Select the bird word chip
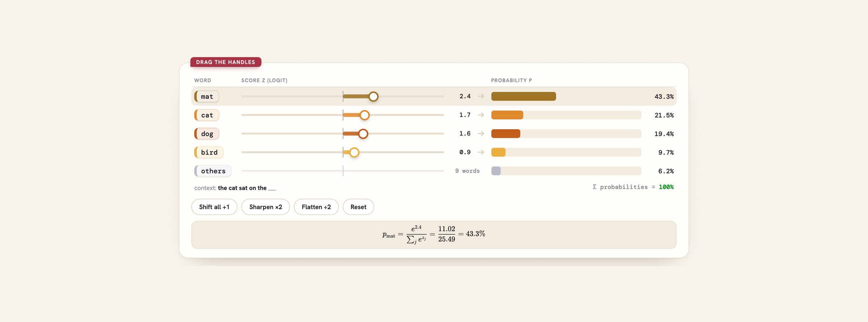The image size is (868, 322). pyautogui.click(x=209, y=152)
